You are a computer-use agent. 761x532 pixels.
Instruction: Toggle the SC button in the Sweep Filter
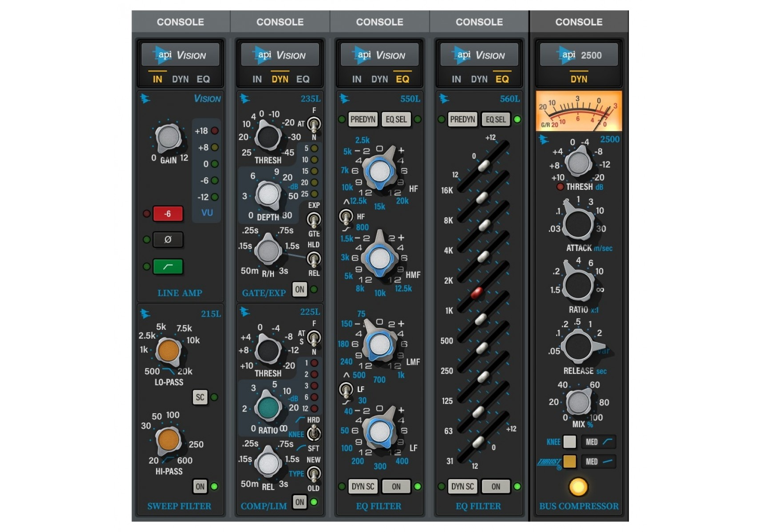[200, 397]
